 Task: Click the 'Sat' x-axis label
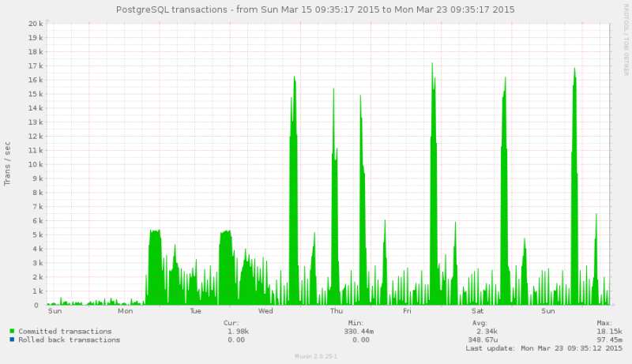(x=477, y=311)
